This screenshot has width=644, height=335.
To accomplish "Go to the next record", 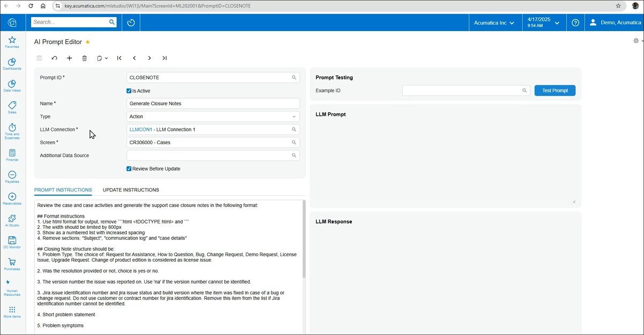I will 149,58.
